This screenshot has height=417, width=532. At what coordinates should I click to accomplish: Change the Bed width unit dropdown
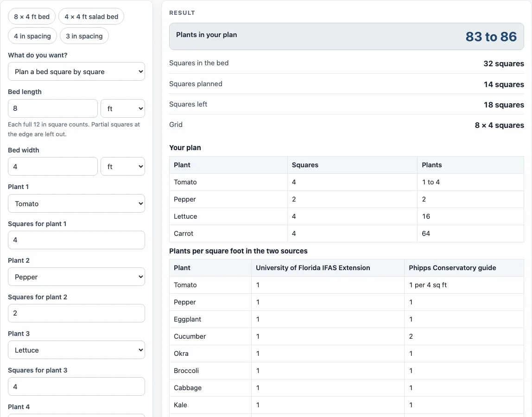click(x=123, y=167)
